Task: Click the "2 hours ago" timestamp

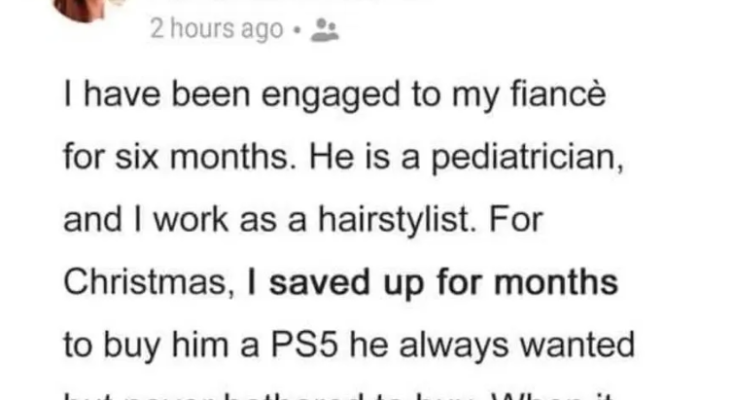Action: [216, 31]
